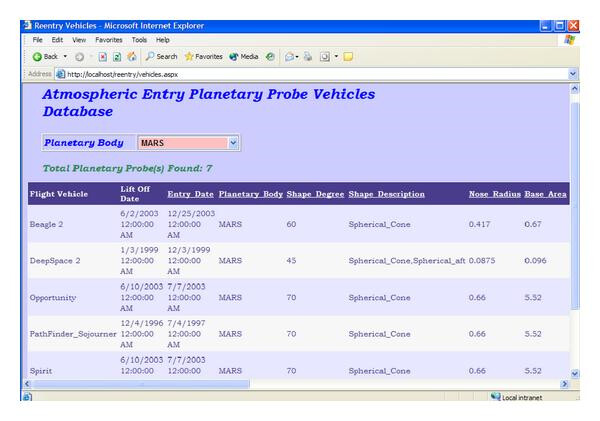This screenshot has height=421, width=600.
Task: Click the IE window title bar icon
Action: pyautogui.click(x=28, y=26)
